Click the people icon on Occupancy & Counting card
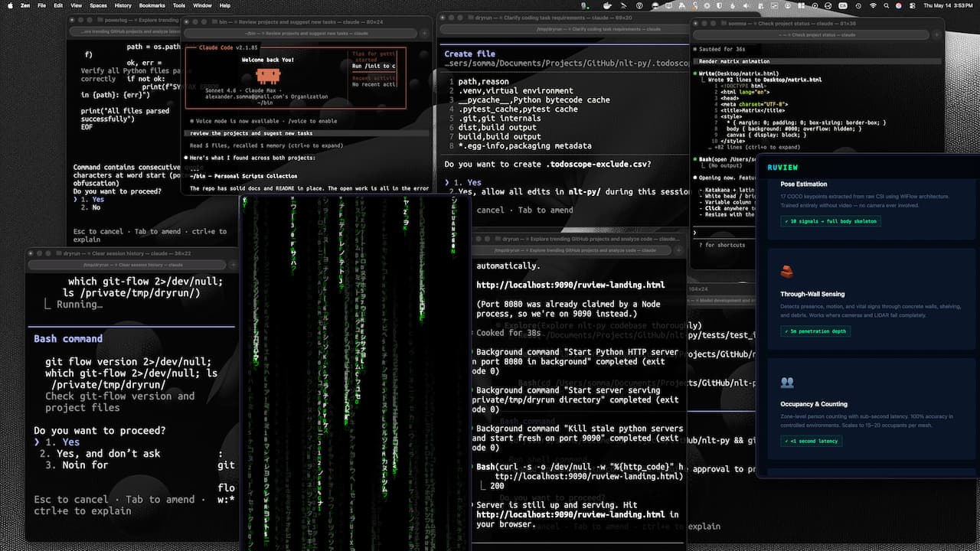 pyautogui.click(x=787, y=382)
